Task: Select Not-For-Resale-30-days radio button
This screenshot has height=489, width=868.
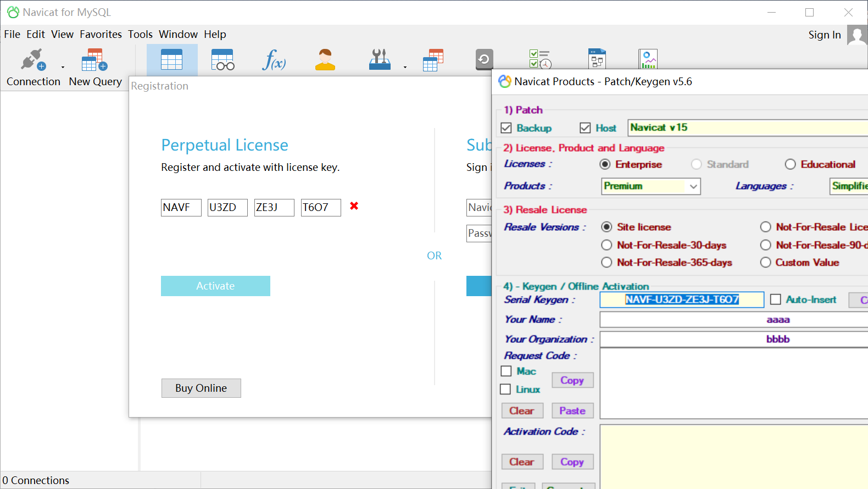Action: (x=607, y=245)
